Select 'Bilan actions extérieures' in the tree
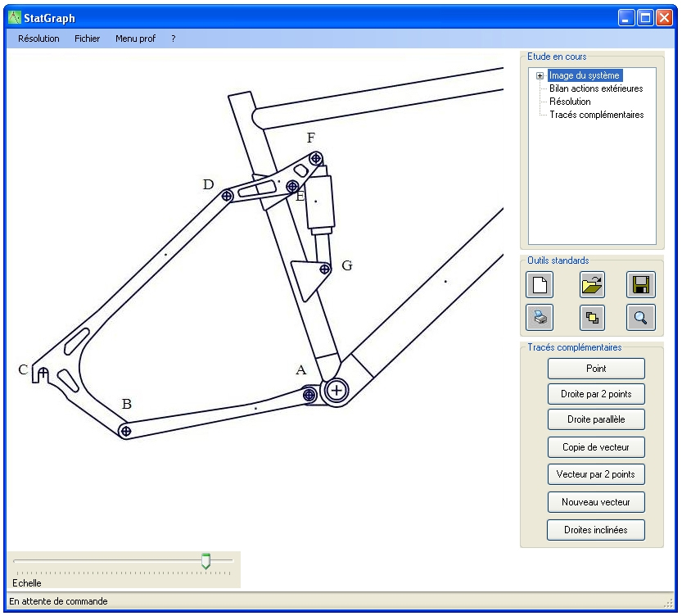Image resolution: width=682 pixels, height=616 pixels. click(596, 88)
